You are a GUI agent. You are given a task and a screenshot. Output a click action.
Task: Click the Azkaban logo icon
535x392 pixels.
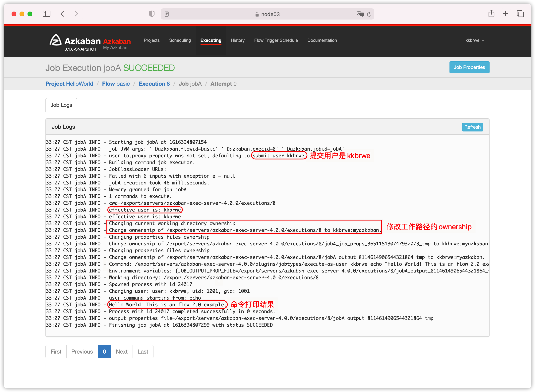coord(56,40)
